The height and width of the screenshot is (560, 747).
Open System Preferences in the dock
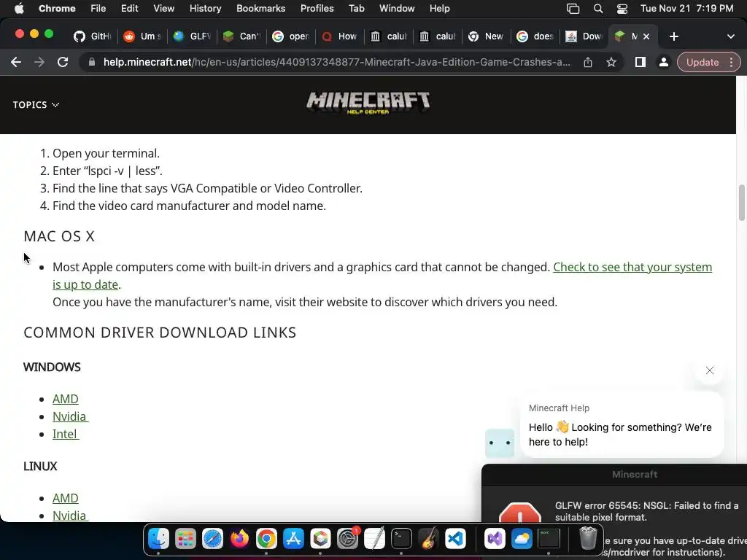tap(348, 539)
